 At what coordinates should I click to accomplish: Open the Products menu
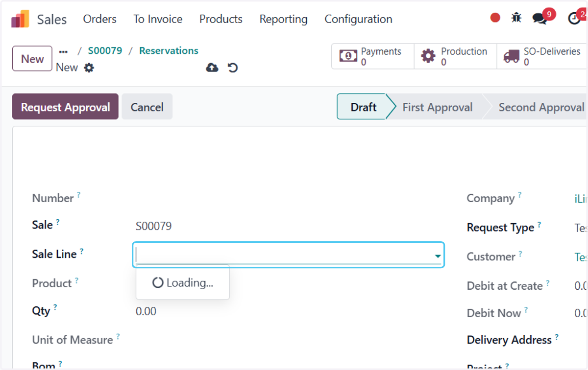click(x=221, y=19)
